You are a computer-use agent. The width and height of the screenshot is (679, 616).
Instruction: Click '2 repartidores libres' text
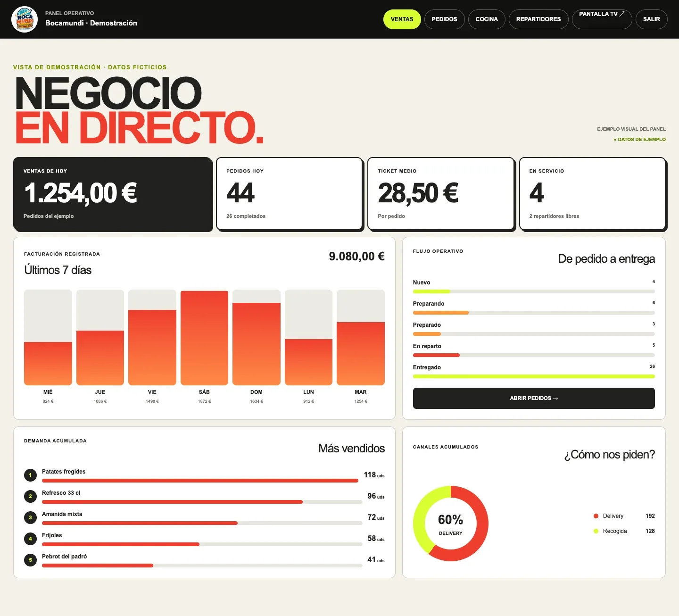554,216
